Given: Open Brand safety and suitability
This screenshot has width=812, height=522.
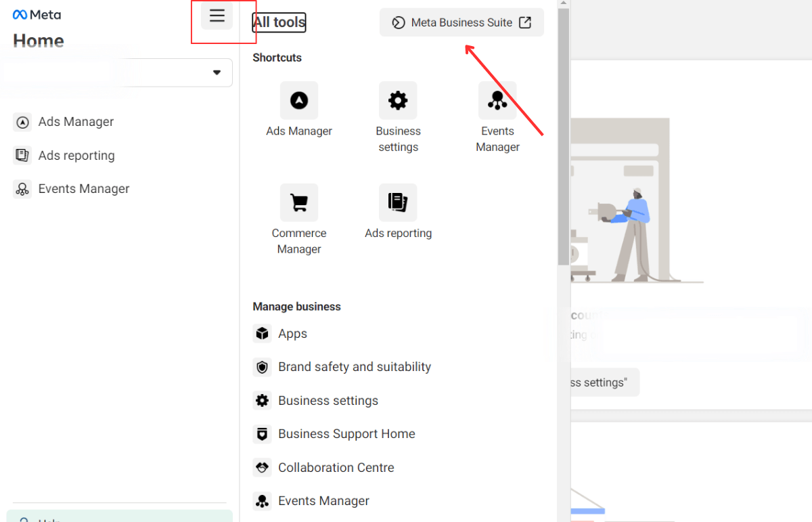Looking at the screenshot, I should (355, 366).
